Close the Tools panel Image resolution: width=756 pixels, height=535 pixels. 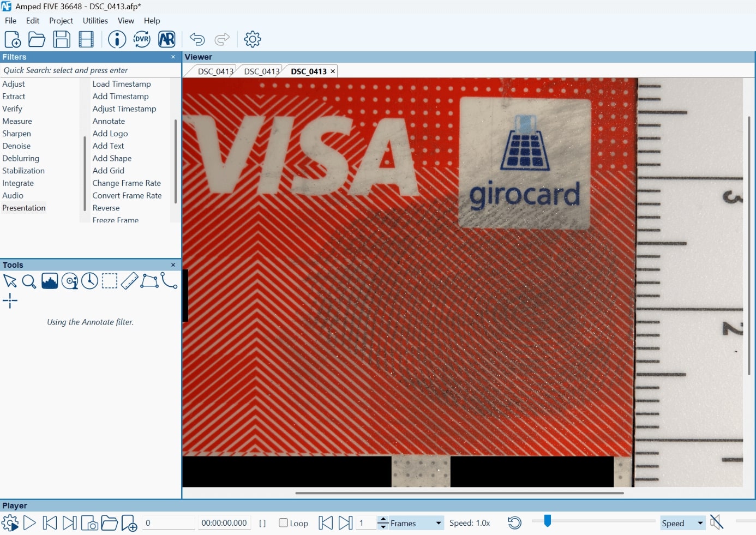pyautogui.click(x=173, y=265)
